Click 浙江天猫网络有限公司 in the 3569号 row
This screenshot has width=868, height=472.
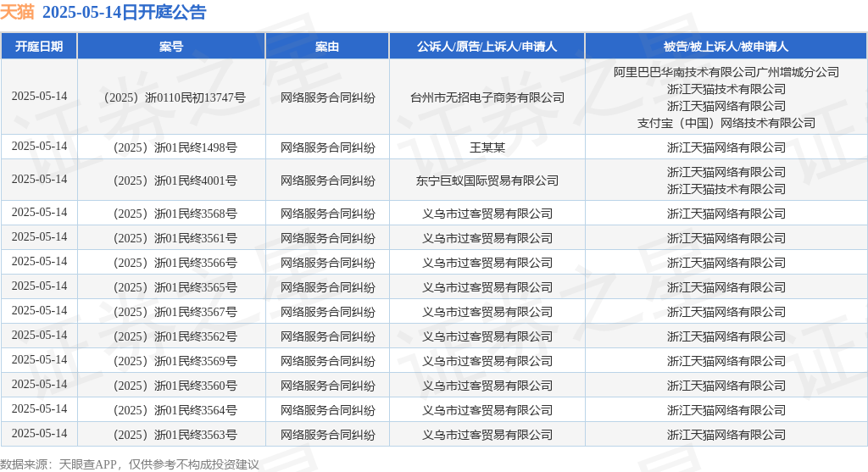click(726, 361)
